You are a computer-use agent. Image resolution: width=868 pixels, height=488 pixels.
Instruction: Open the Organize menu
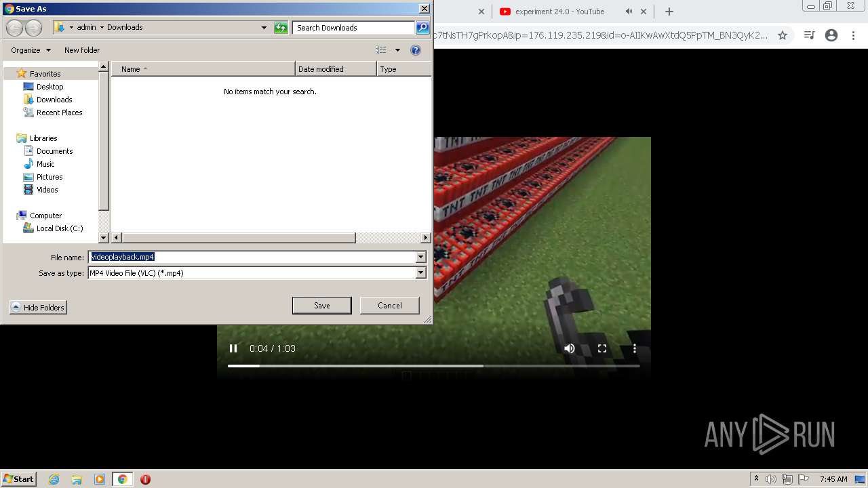pos(31,50)
